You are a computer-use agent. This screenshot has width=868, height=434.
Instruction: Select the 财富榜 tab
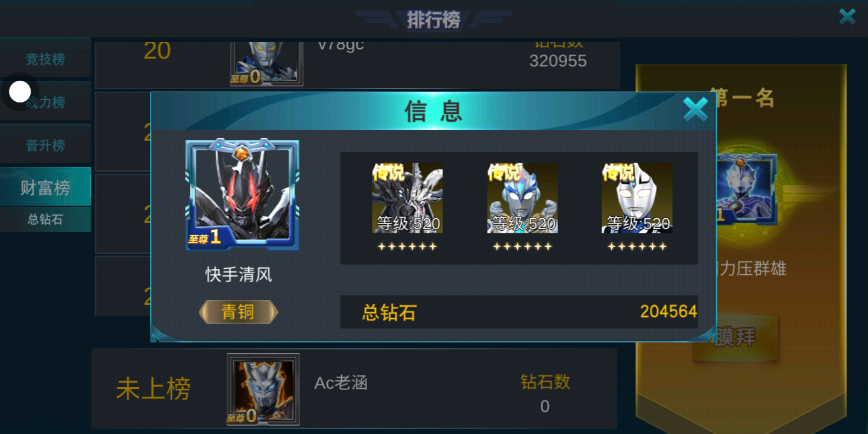tap(45, 187)
